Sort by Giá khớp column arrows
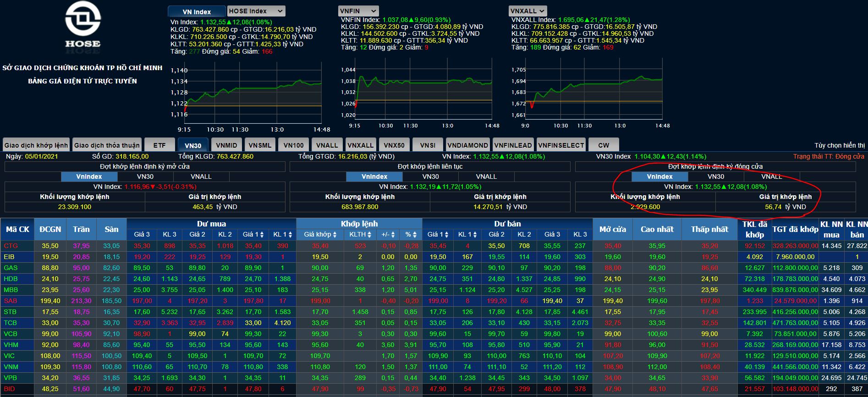This screenshot has height=397, width=868. pyautogui.click(x=335, y=235)
